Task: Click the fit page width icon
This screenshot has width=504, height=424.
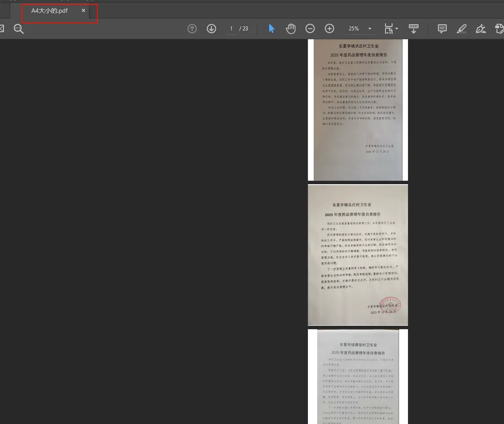Action: pyautogui.click(x=389, y=29)
